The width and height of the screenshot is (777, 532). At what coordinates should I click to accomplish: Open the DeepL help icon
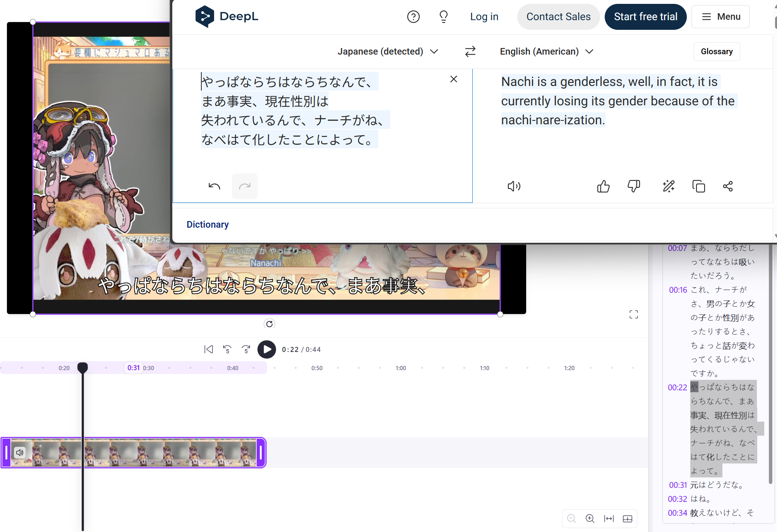click(413, 17)
